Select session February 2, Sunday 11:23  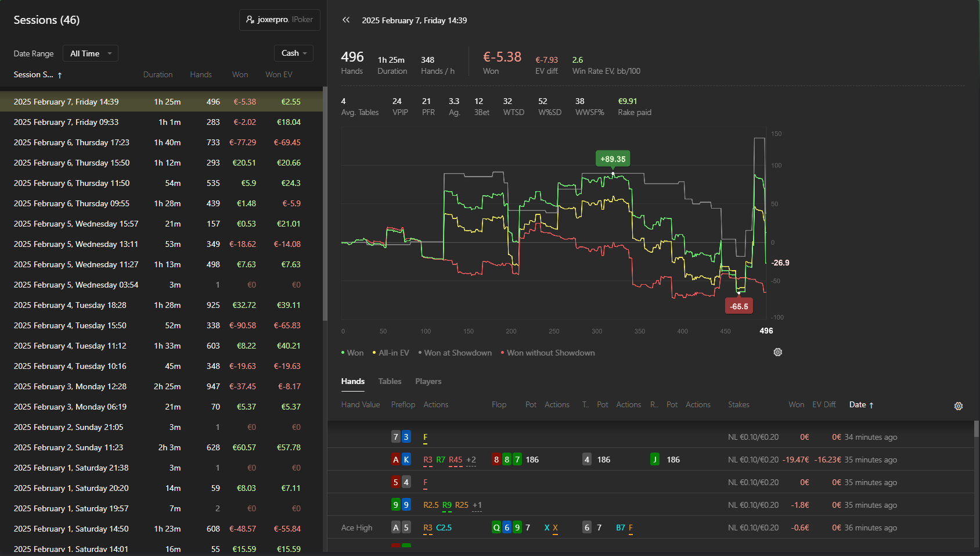point(161,447)
